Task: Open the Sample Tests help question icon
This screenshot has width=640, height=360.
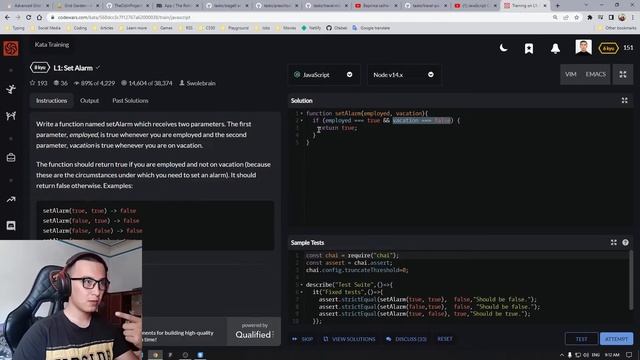Action: click(625, 242)
